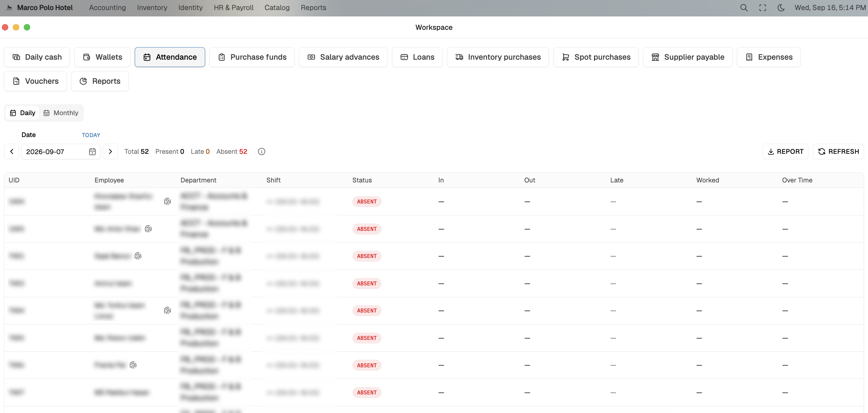The height and width of the screenshot is (413, 868).
Task: Click the Present 0 summary
Action: (169, 152)
